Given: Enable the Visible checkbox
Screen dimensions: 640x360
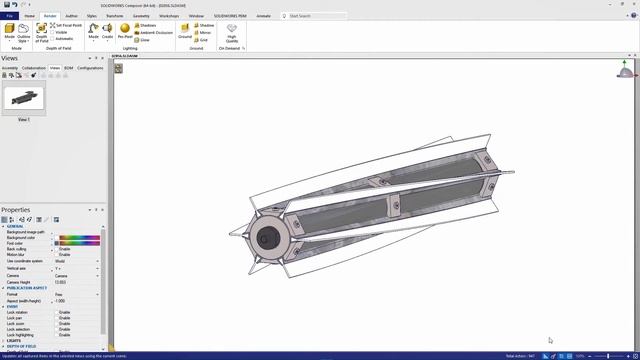Looking at the screenshot, I should coord(52,32).
